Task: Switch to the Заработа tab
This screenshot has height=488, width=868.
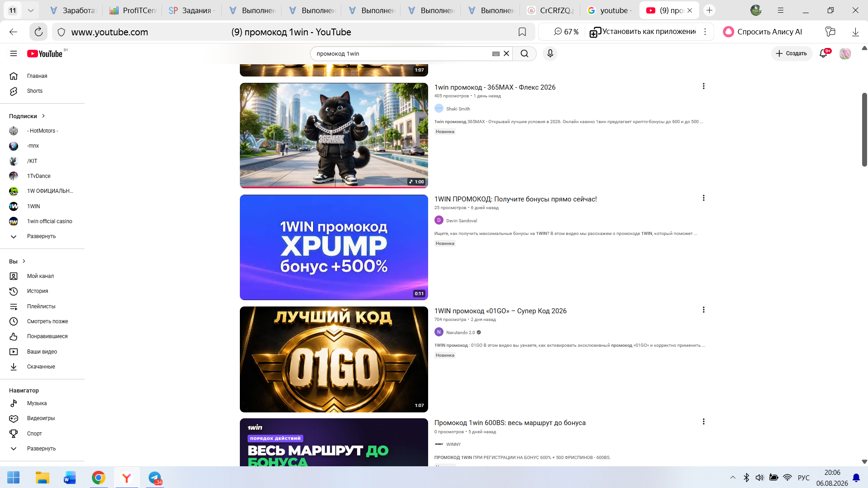Action: [73, 10]
